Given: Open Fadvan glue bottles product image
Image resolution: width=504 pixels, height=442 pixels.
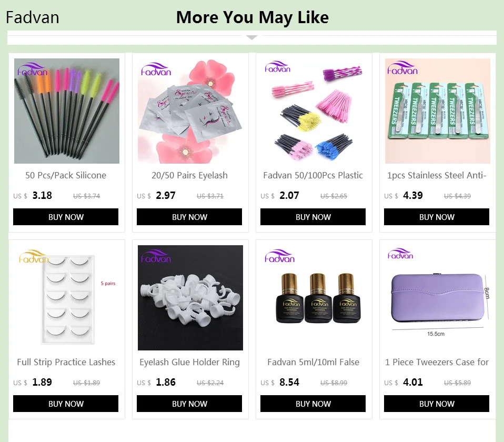Looking at the screenshot, I should 314,298.
